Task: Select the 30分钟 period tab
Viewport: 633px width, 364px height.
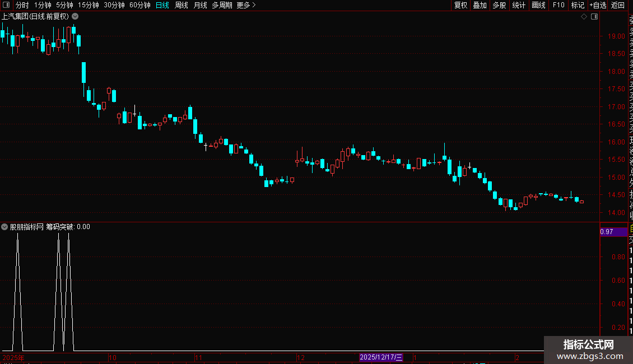Action: (x=114, y=5)
